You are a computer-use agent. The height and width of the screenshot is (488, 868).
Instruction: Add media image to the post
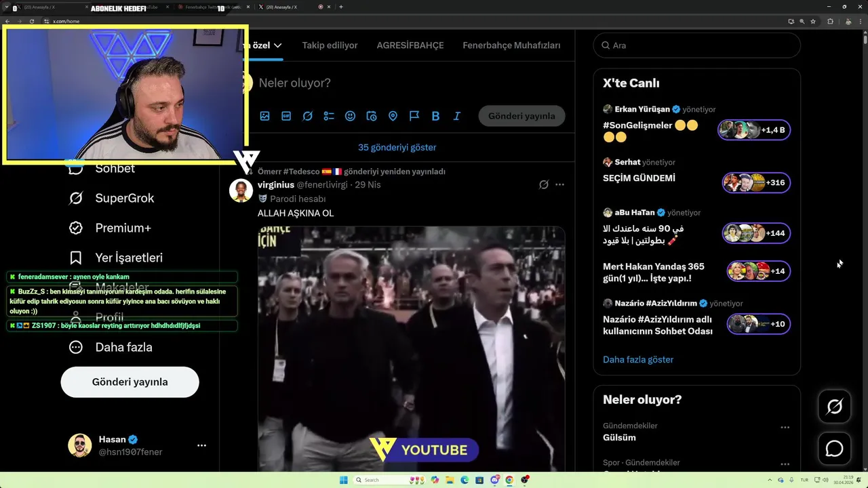264,116
